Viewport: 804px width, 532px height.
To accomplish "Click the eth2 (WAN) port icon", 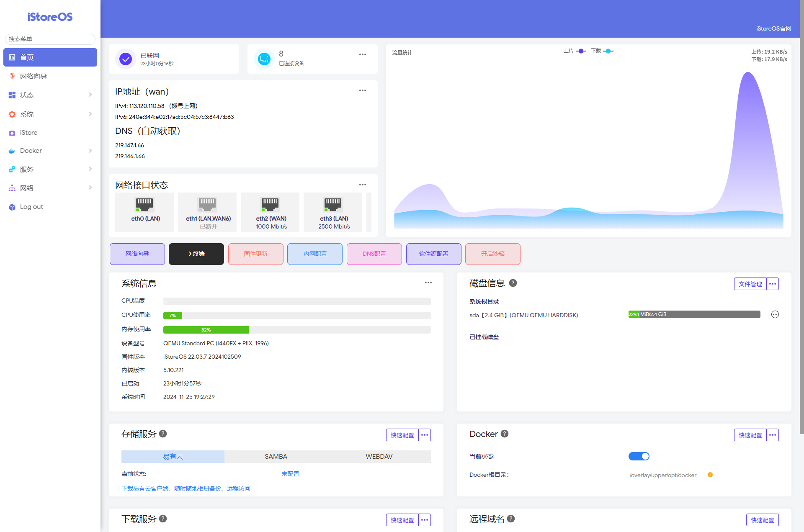I will (x=270, y=204).
